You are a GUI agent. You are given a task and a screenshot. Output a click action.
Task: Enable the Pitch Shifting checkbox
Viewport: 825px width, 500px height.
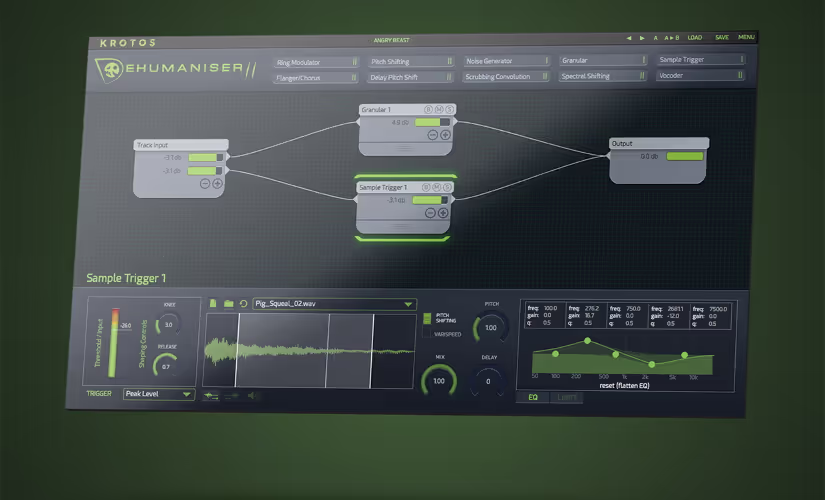[x=428, y=318]
